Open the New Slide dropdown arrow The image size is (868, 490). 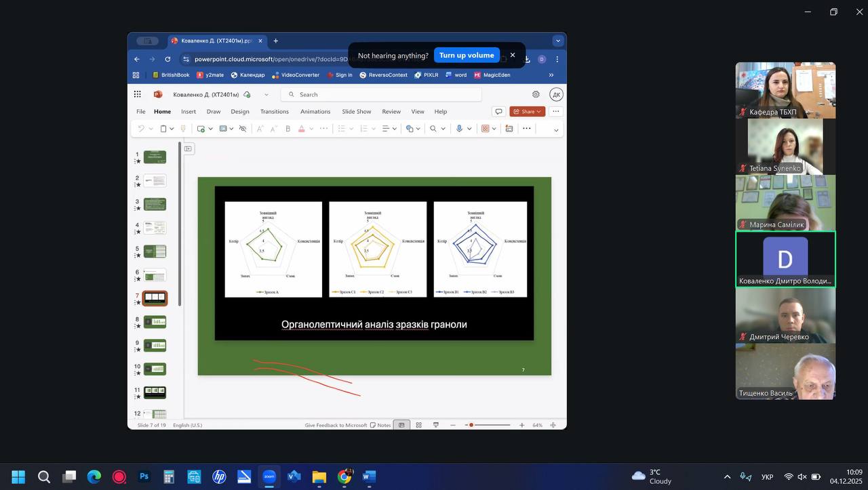[211, 129]
